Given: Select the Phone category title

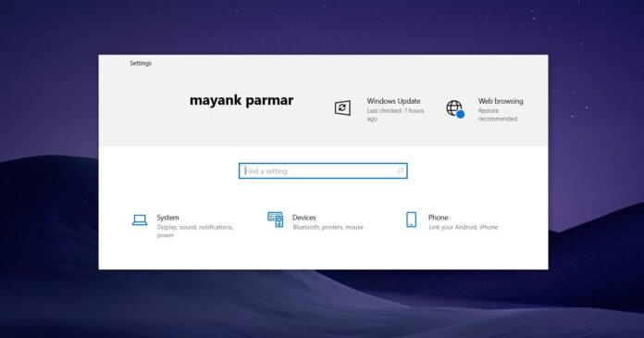Looking at the screenshot, I should (x=439, y=218).
